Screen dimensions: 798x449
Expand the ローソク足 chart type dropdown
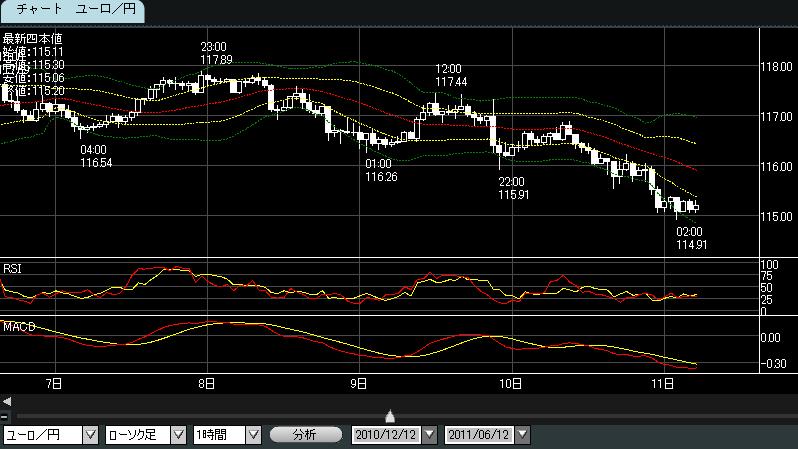178,435
